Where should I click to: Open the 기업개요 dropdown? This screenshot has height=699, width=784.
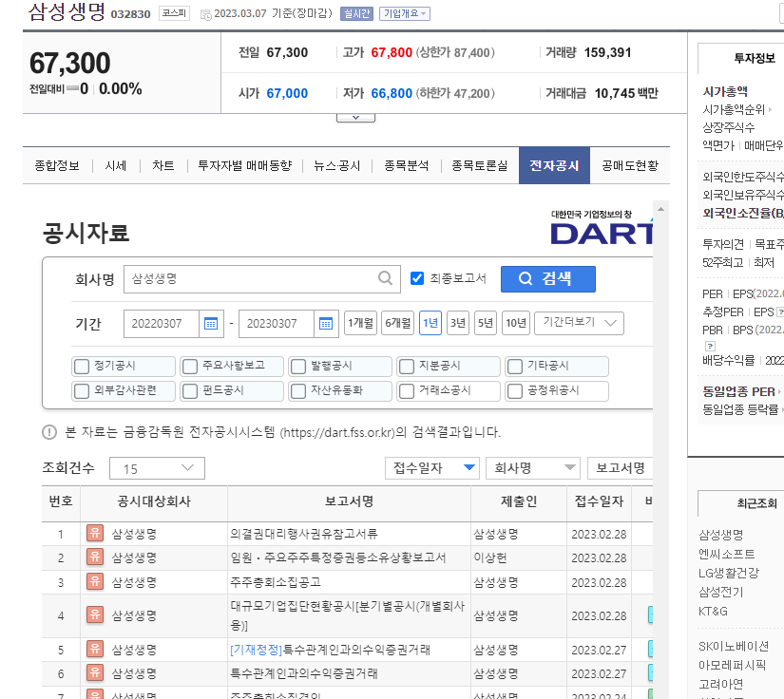pyautogui.click(x=405, y=13)
